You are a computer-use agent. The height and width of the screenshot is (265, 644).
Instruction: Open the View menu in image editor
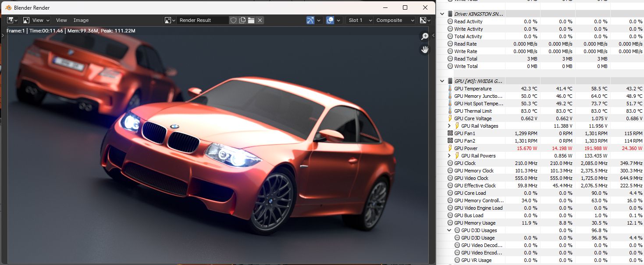click(x=61, y=20)
